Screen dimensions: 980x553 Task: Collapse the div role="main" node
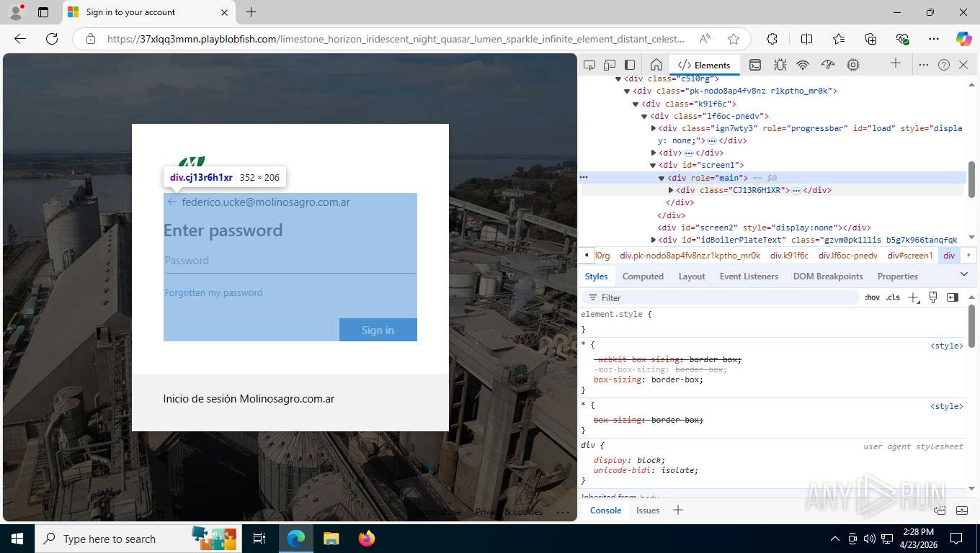(661, 178)
